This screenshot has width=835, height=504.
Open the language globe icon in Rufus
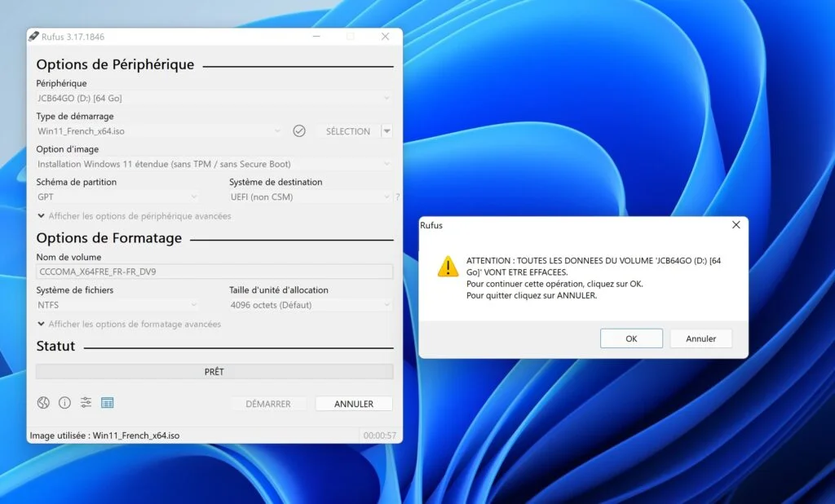(x=43, y=403)
